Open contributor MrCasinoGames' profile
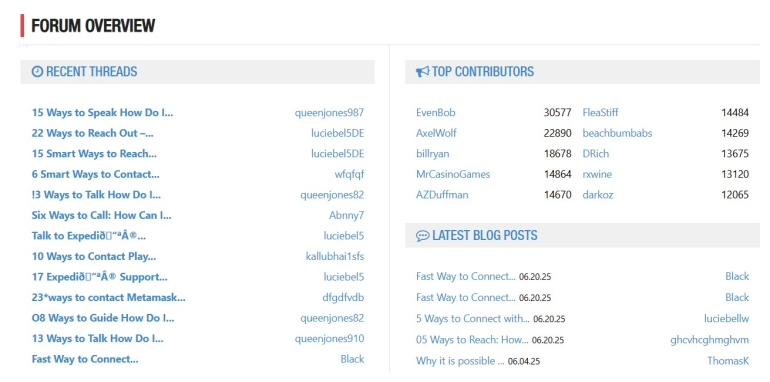Screen dimensions: 770x382 (453, 174)
